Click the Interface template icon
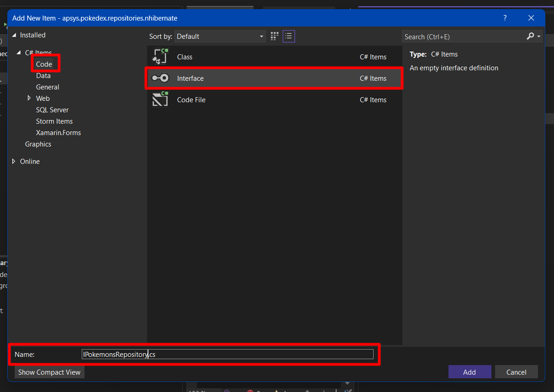554x392 pixels. pyautogui.click(x=160, y=78)
